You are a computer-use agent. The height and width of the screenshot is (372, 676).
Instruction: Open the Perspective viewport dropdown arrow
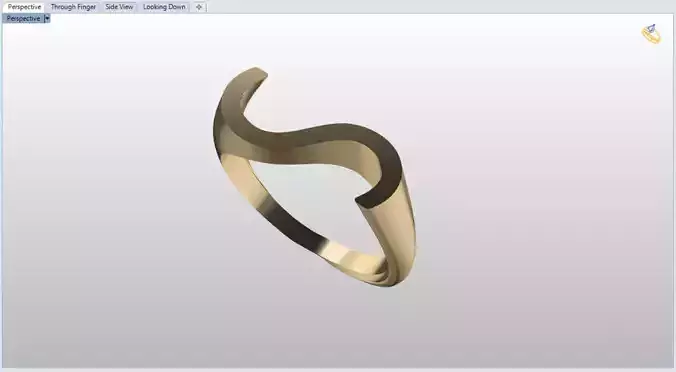pos(47,19)
